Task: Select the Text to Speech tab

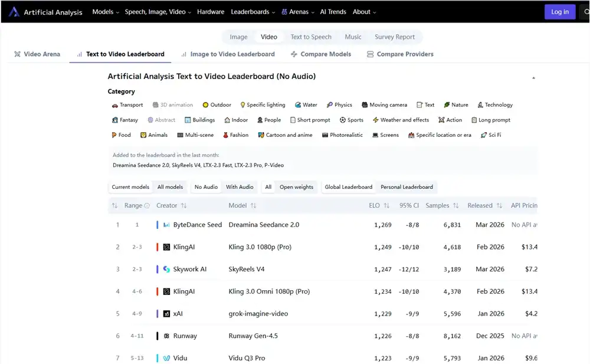Action: point(311,37)
